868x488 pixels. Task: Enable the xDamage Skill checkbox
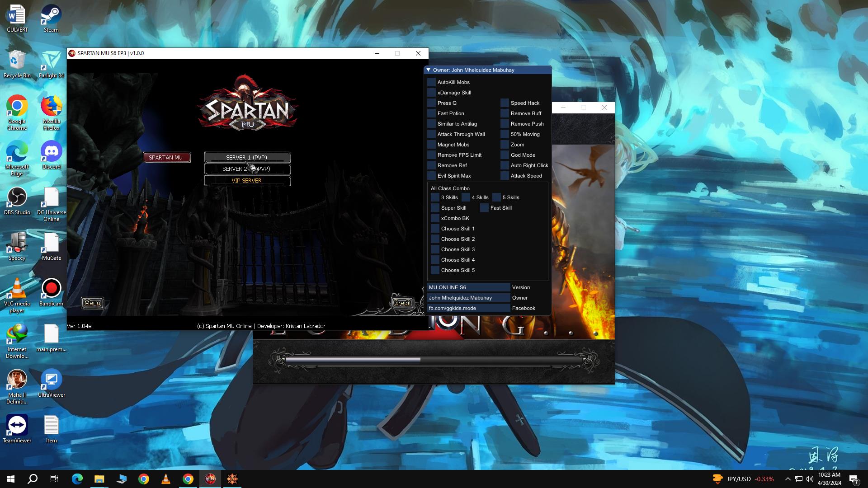[432, 93]
